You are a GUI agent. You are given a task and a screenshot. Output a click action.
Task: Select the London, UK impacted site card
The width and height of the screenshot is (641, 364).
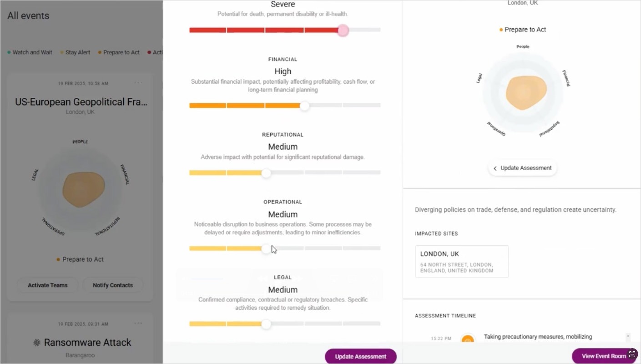pyautogui.click(x=462, y=262)
